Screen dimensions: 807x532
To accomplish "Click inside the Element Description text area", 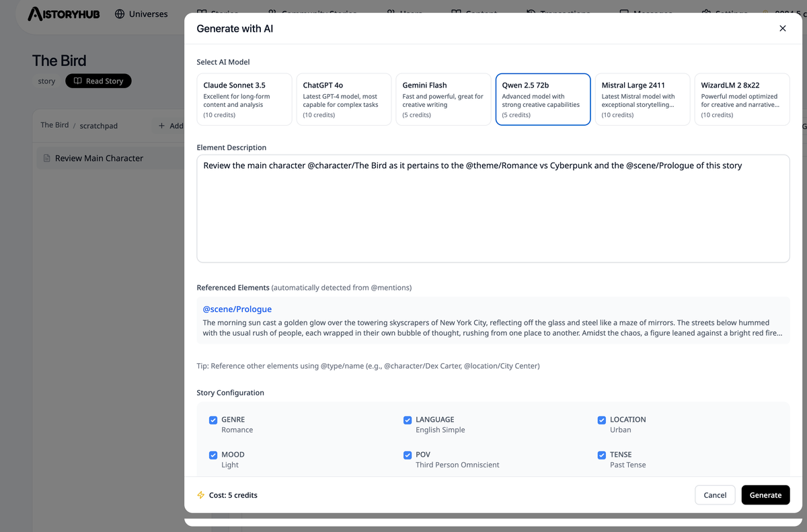I will pyautogui.click(x=493, y=208).
